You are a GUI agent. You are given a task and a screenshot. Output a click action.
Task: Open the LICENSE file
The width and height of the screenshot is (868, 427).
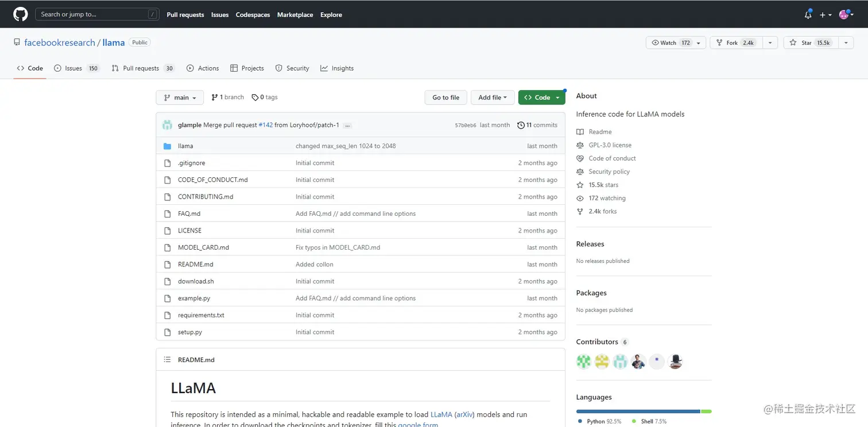click(189, 231)
